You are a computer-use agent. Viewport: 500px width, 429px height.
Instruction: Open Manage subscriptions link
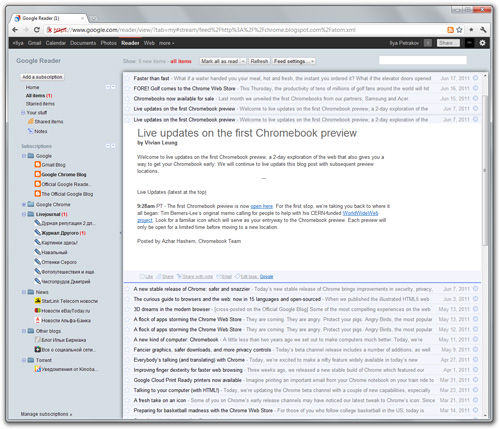[46, 414]
